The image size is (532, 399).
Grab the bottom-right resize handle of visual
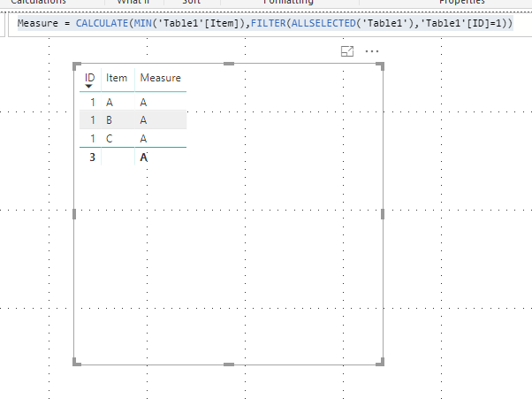click(380, 362)
